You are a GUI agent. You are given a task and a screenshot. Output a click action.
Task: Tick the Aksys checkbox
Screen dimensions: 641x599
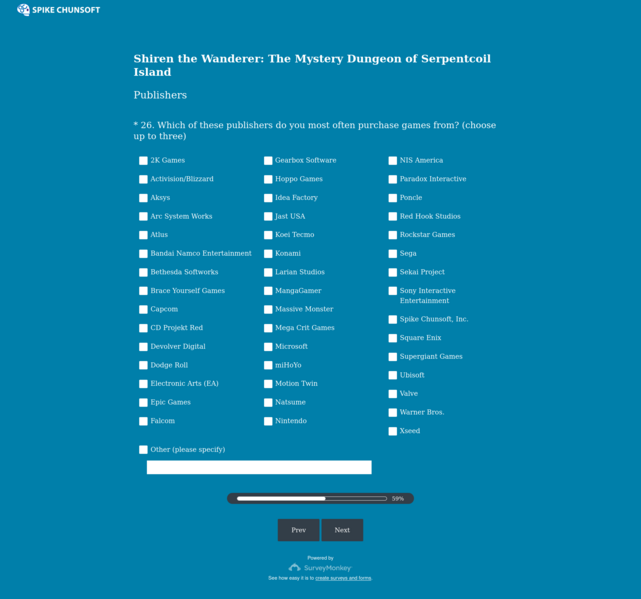143,198
